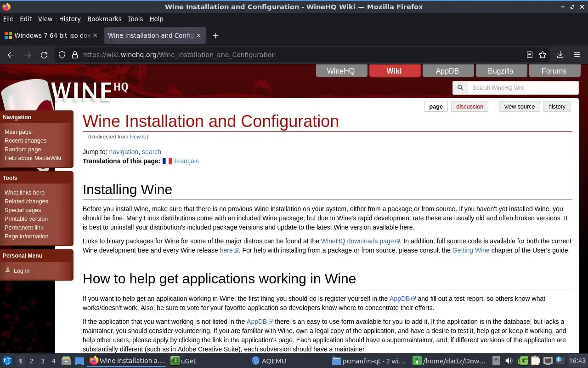The width and height of the screenshot is (588, 368).
Task: Open the page history tab
Action: pos(557,106)
